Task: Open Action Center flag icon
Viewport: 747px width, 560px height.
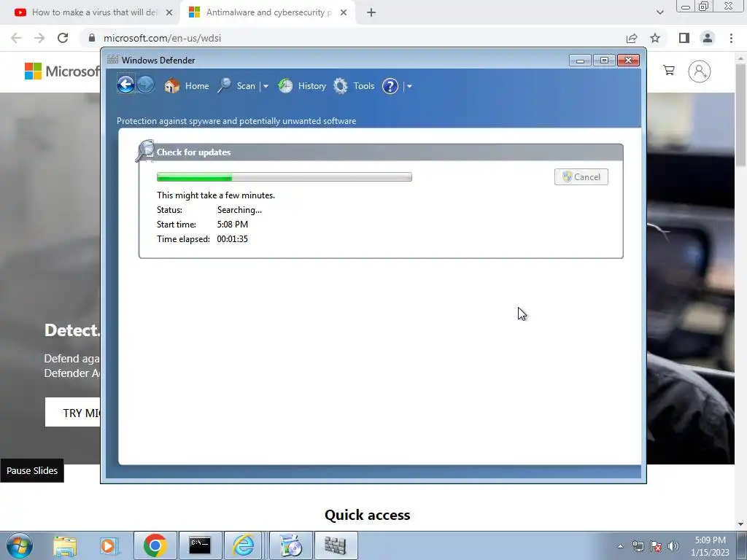Action: (656, 547)
